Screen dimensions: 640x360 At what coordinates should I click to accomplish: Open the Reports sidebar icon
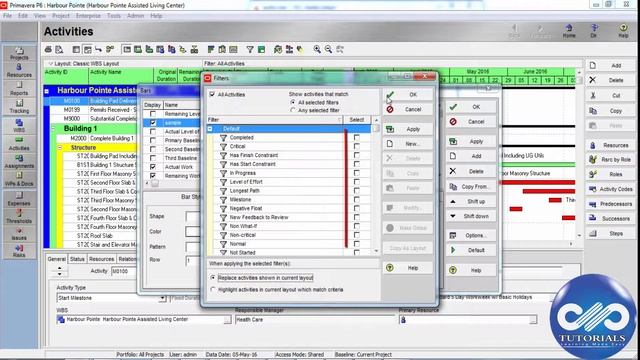tap(19, 88)
